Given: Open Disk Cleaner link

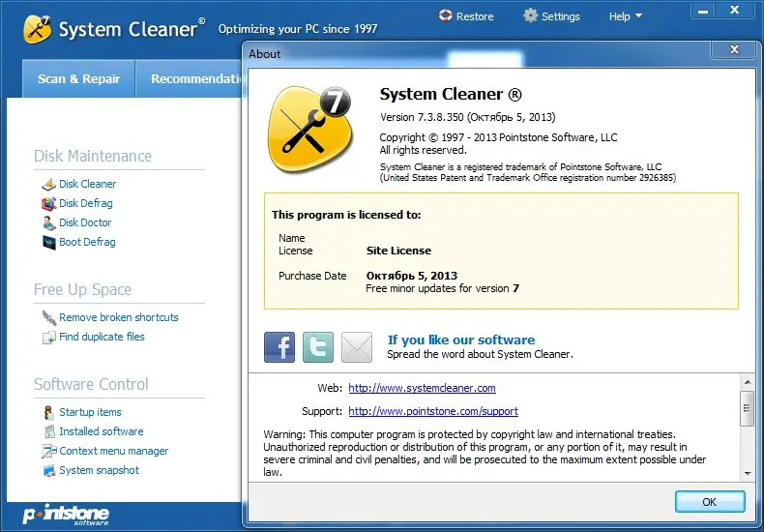Looking at the screenshot, I should pos(88,184).
